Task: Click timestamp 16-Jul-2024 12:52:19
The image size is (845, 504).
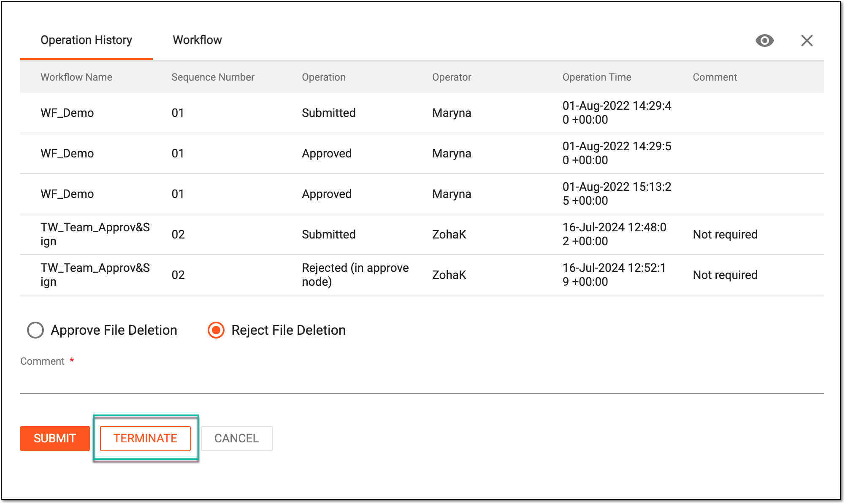Action: pyautogui.click(x=614, y=275)
